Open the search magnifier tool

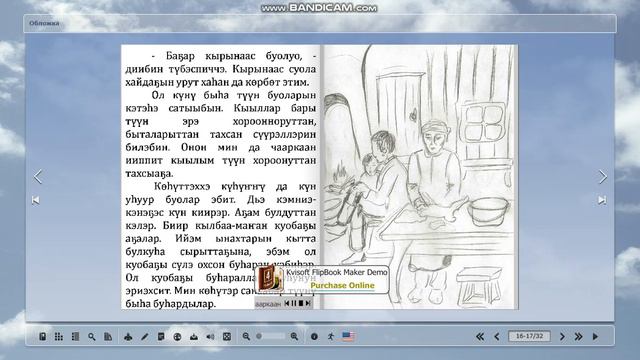(91, 336)
